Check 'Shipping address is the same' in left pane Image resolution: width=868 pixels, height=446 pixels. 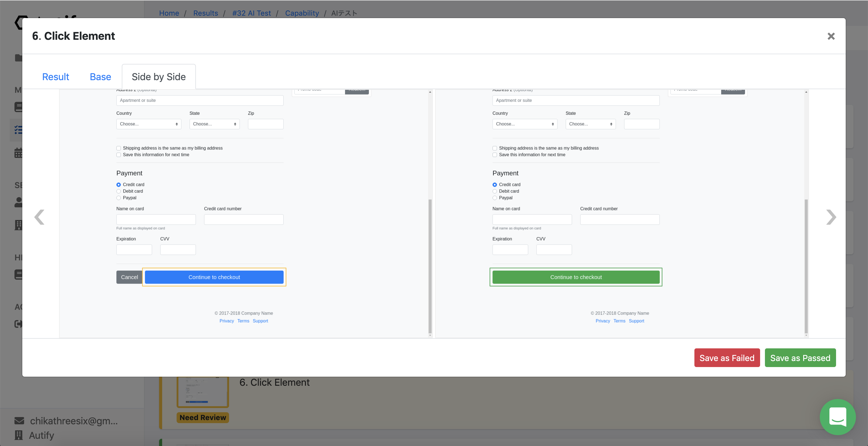point(119,148)
